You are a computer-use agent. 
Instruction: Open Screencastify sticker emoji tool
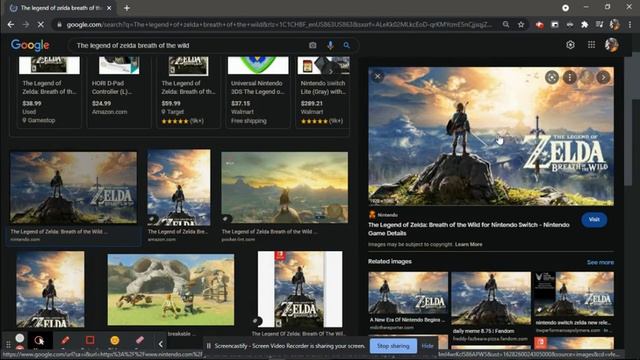115,340
